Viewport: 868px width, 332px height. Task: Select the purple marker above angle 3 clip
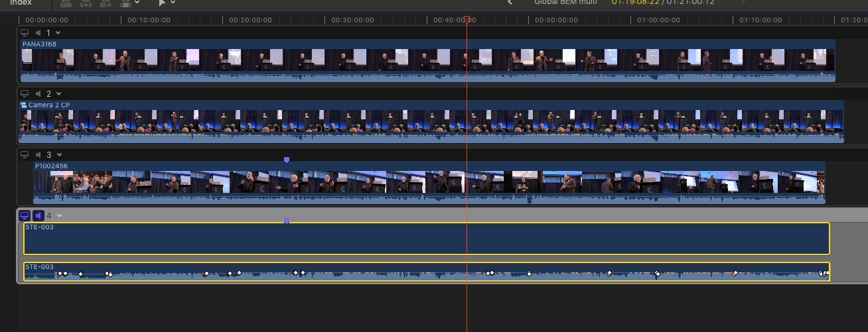pyautogui.click(x=287, y=160)
